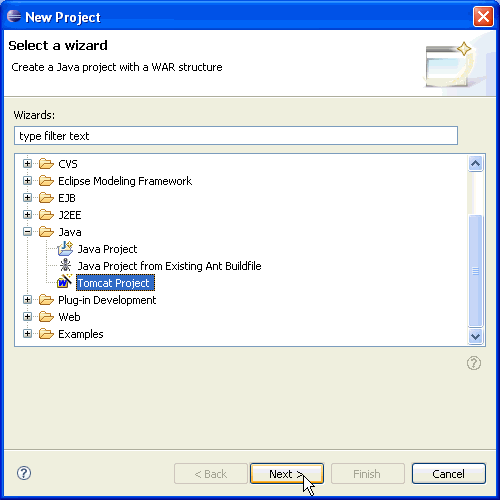Click the CVS folder icon
This screenshot has height=500, width=500.
[x=46, y=164]
